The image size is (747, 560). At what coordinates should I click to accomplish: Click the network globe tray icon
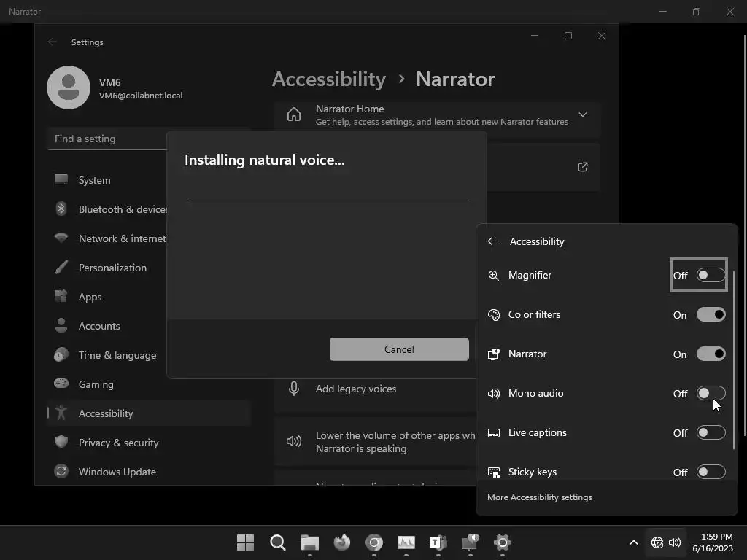point(657,542)
